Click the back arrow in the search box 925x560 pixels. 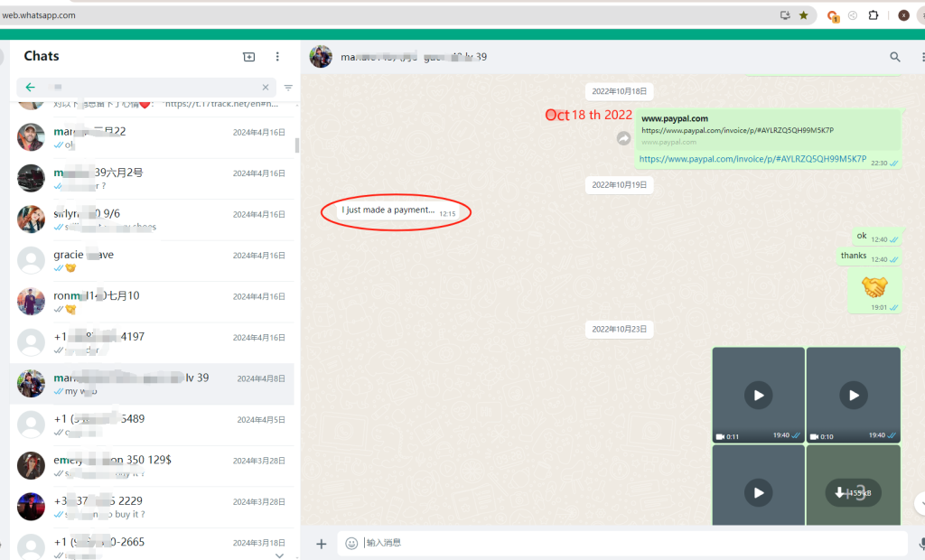point(31,88)
